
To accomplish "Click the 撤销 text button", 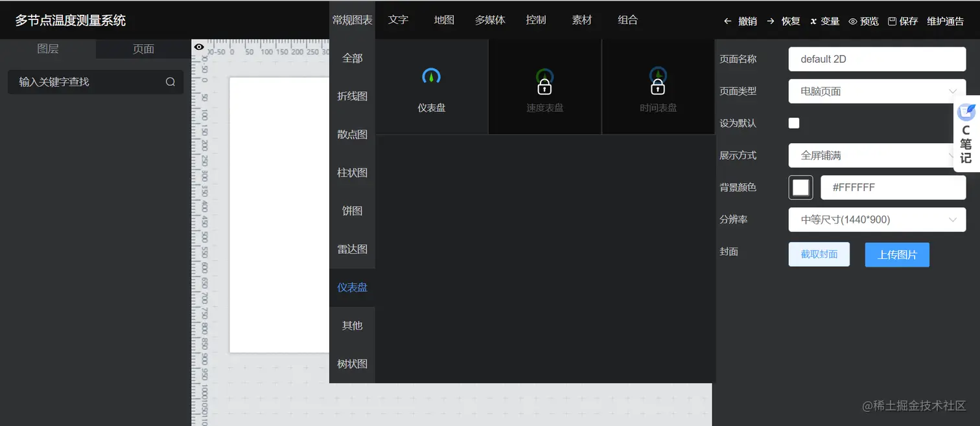I will tap(748, 21).
